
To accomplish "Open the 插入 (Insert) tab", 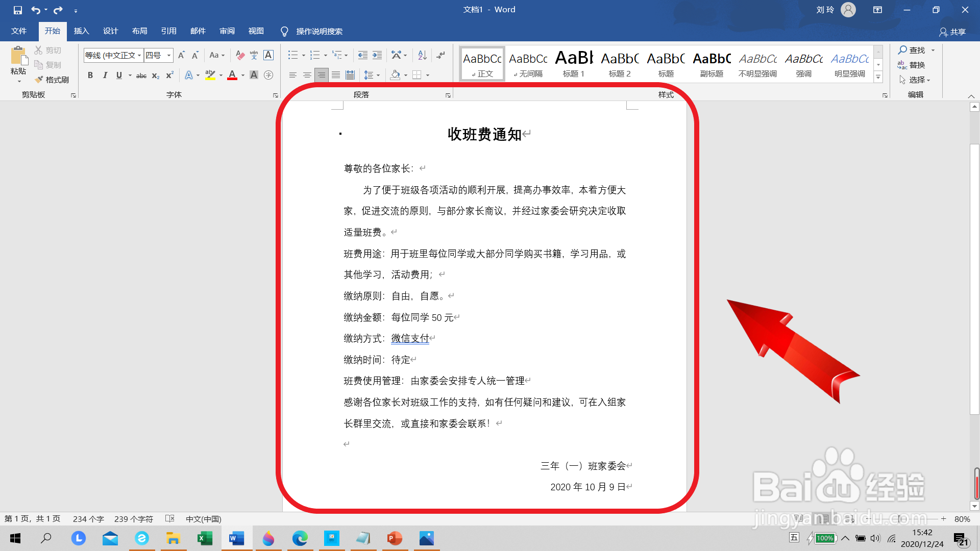I will click(x=81, y=31).
